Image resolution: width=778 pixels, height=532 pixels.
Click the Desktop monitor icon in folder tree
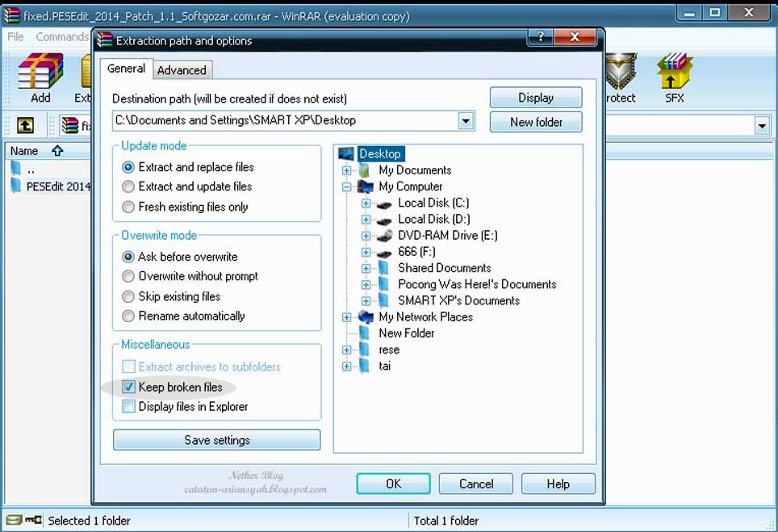(346, 153)
